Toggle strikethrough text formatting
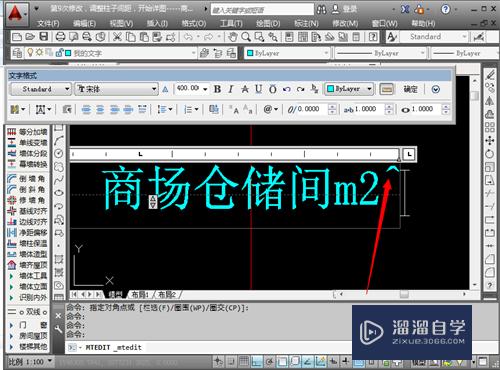 [245, 89]
